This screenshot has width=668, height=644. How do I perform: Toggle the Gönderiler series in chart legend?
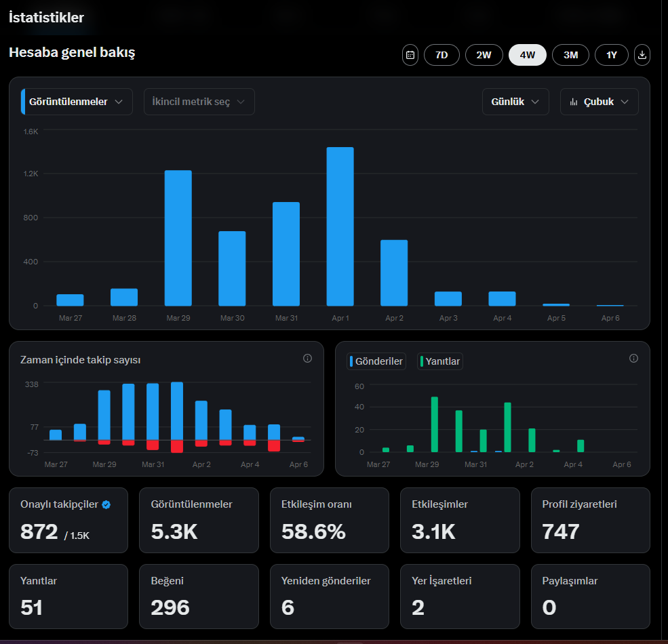pyautogui.click(x=376, y=361)
